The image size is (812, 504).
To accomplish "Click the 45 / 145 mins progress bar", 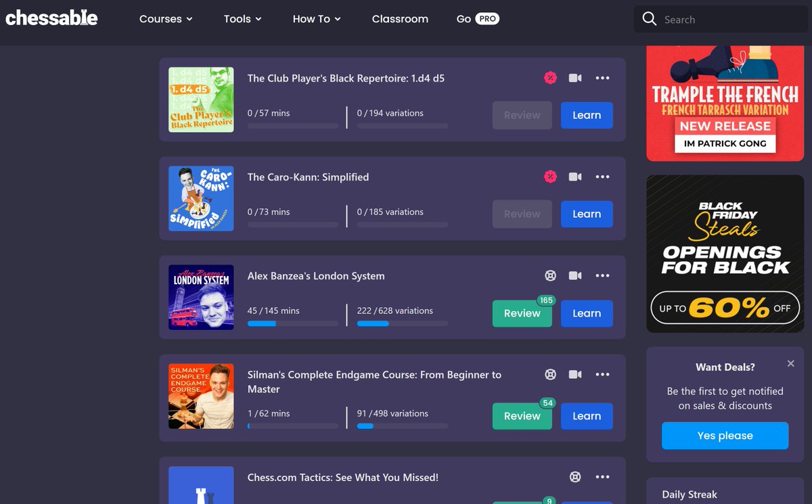I will [x=292, y=324].
